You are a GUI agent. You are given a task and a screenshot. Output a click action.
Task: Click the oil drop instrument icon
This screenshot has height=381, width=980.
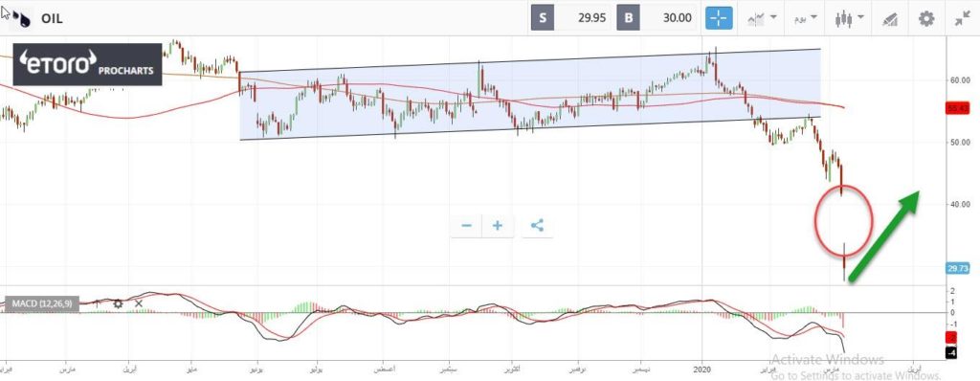(x=23, y=19)
